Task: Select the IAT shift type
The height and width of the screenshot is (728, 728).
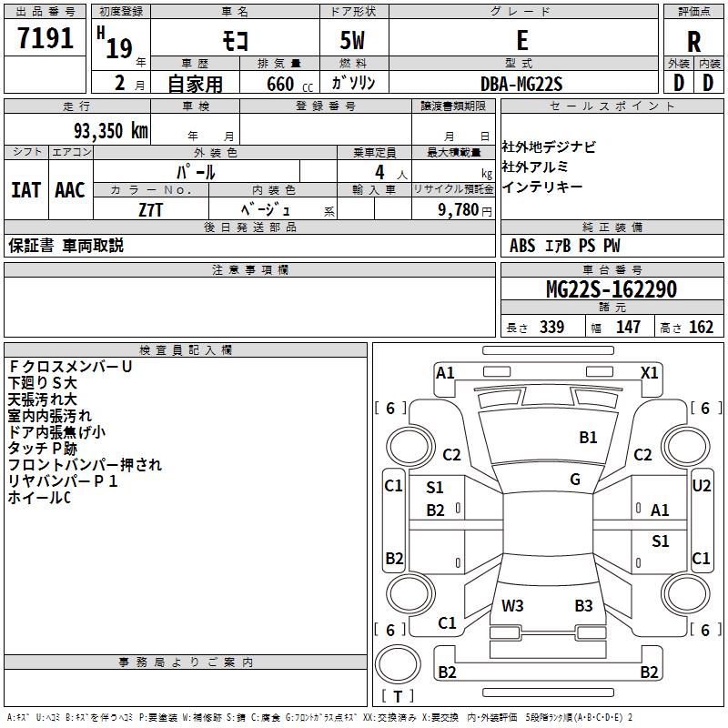Action: point(25,190)
